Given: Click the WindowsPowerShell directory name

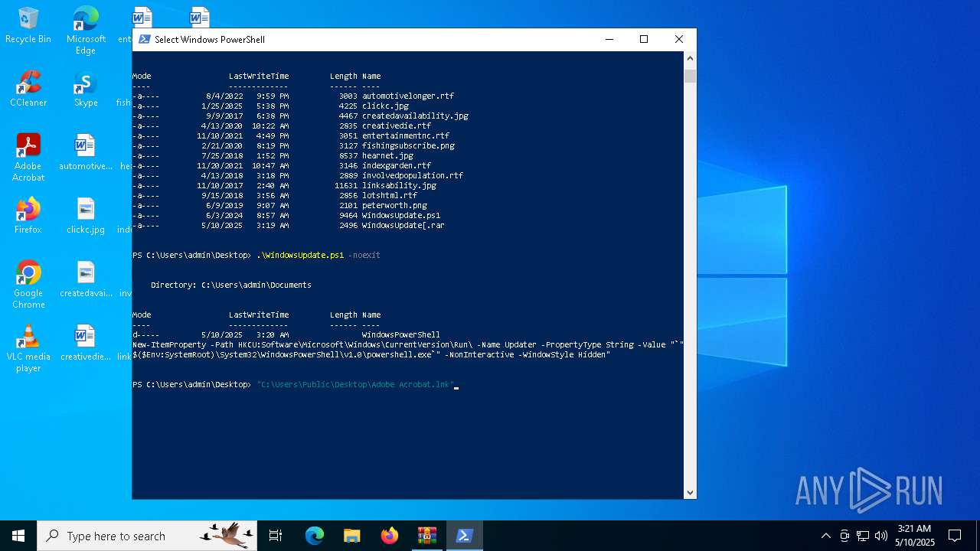Looking at the screenshot, I should point(401,334).
